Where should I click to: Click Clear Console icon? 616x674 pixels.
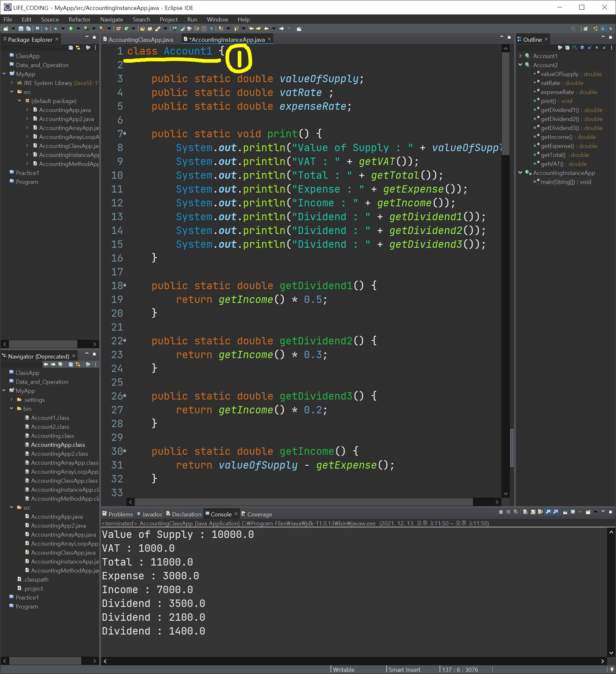pos(525,512)
